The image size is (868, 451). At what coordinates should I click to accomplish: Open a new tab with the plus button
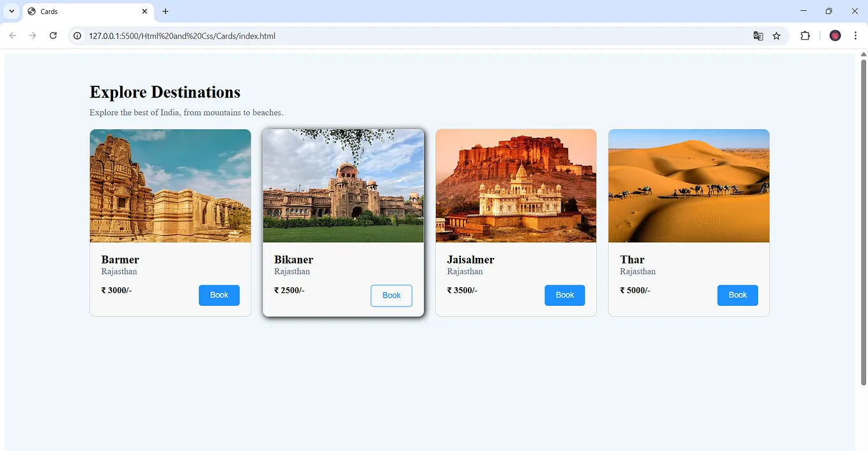165,11
